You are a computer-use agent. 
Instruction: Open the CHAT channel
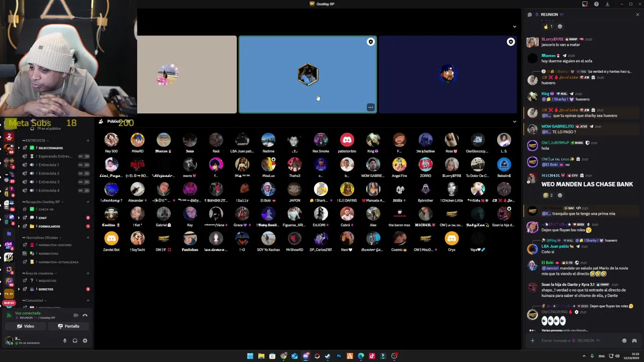pos(55,218)
